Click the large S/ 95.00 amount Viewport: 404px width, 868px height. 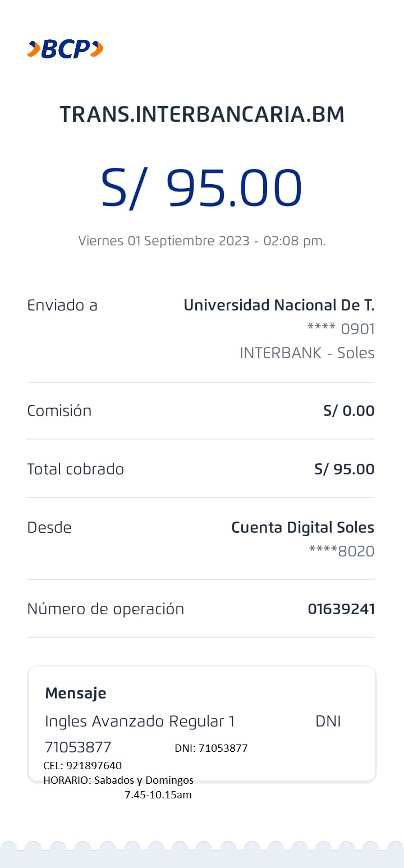[201, 188]
